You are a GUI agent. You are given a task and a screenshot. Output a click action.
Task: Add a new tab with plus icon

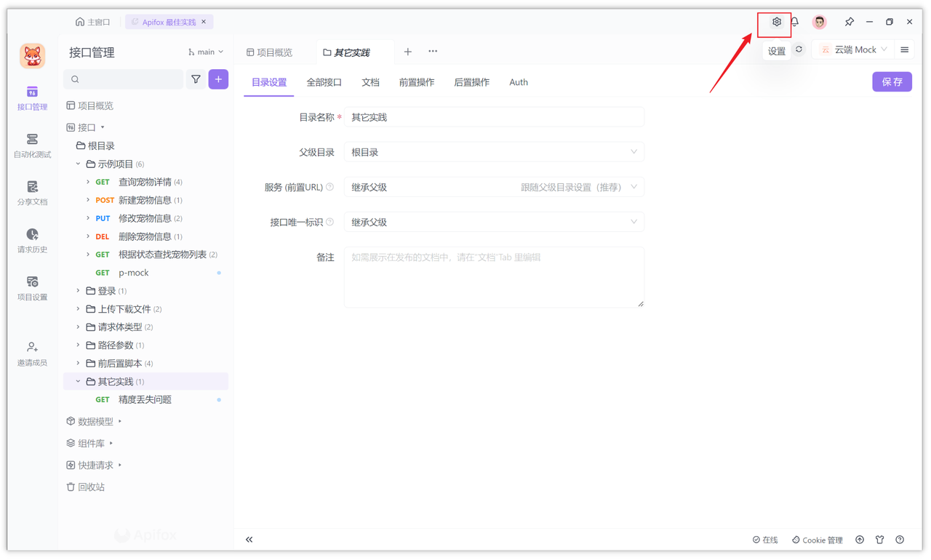408,52
